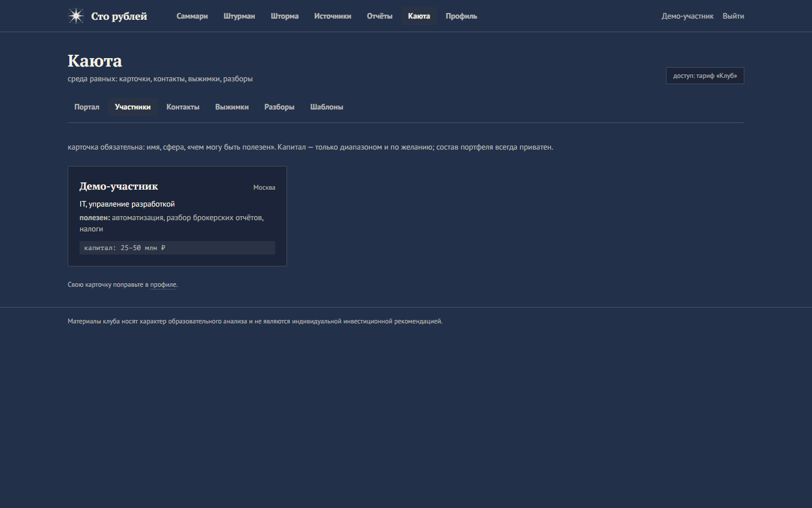Open the Профиль menu item
Screen dimensions: 812x508
(x=461, y=16)
